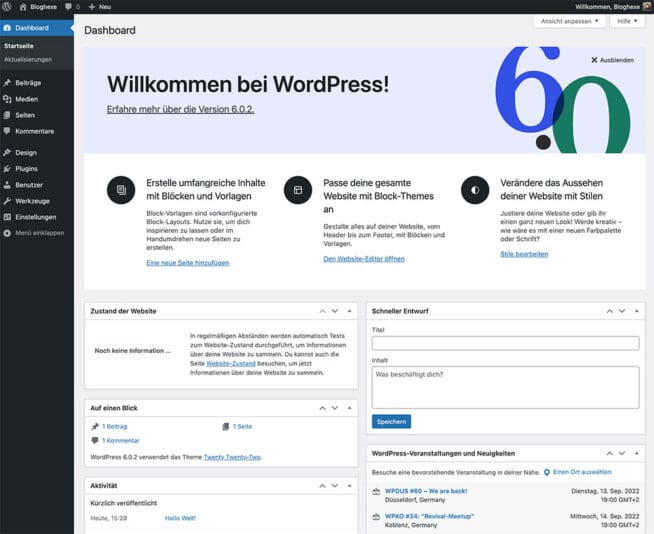Open the Ansicht anpassen dropdown
The image size is (654, 534).
[570, 21]
